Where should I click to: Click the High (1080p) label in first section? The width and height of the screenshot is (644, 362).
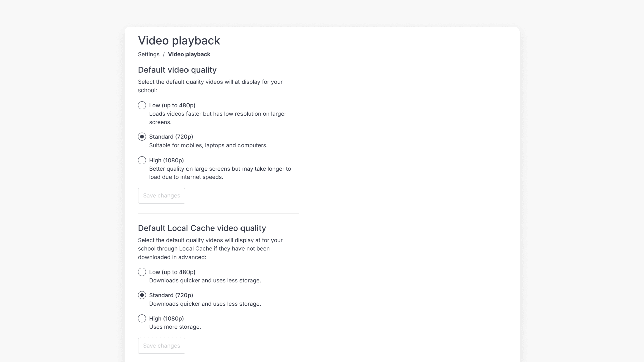tap(166, 160)
